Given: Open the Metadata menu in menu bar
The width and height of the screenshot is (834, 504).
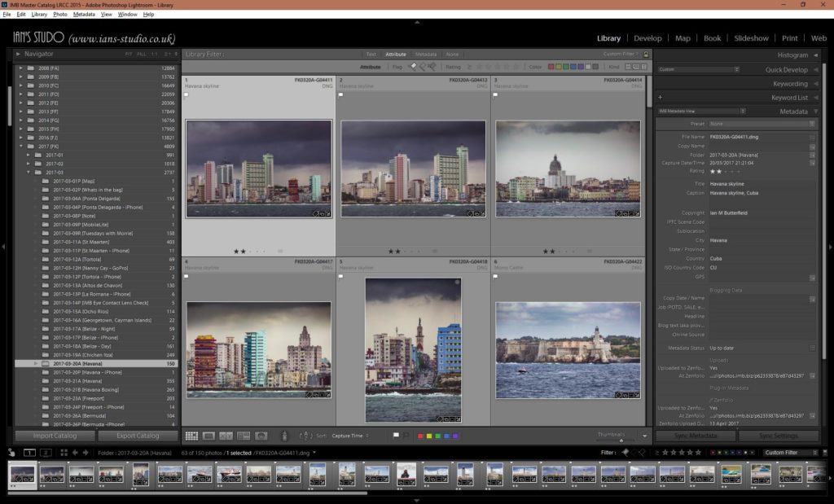Looking at the screenshot, I should click(84, 15).
